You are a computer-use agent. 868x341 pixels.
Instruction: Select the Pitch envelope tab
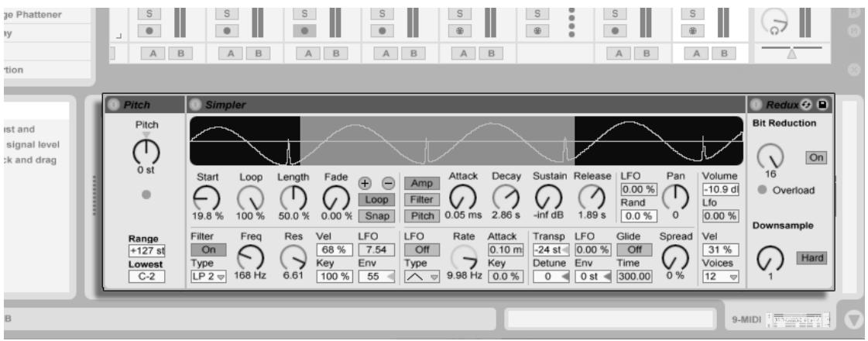422,215
